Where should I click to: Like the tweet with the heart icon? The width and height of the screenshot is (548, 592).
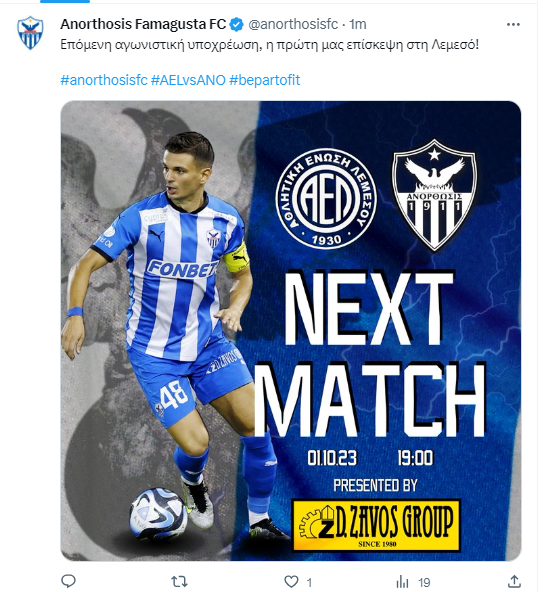coord(291,581)
